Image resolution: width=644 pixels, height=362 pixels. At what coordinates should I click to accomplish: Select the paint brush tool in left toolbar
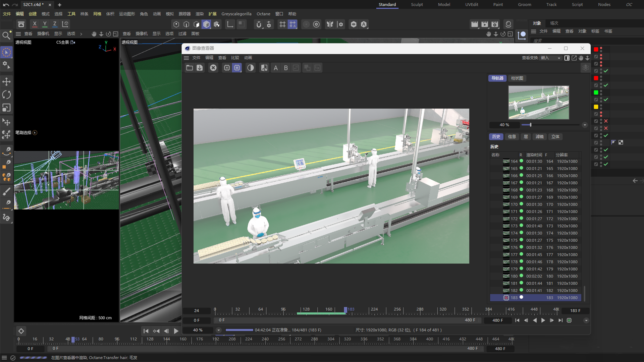tap(6, 191)
